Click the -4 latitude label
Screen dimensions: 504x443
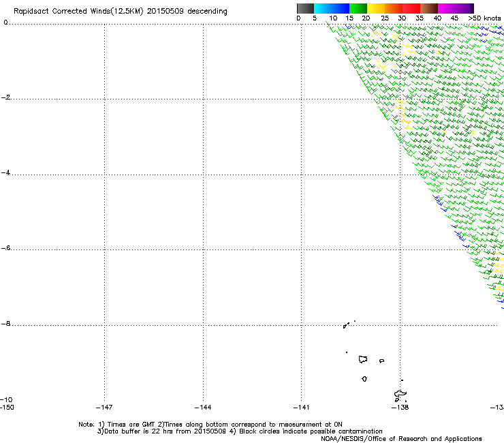6,172
